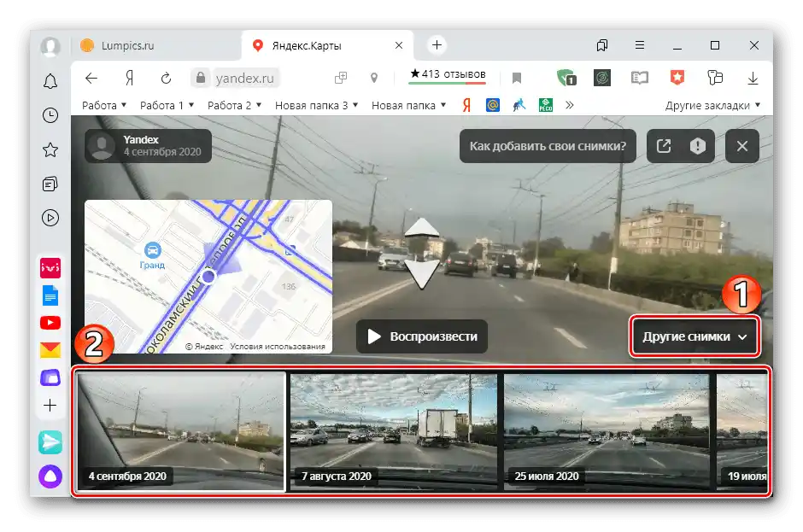Show hidden bookmarks with double chevron
The height and width of the screenshot is (532, 803).
point(570,105)
